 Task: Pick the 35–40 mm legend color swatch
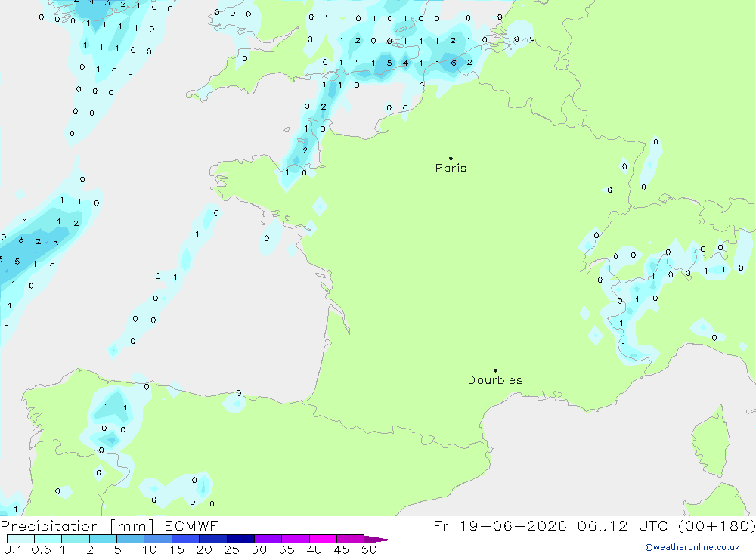pyautogui.click(x=296, y=539)
